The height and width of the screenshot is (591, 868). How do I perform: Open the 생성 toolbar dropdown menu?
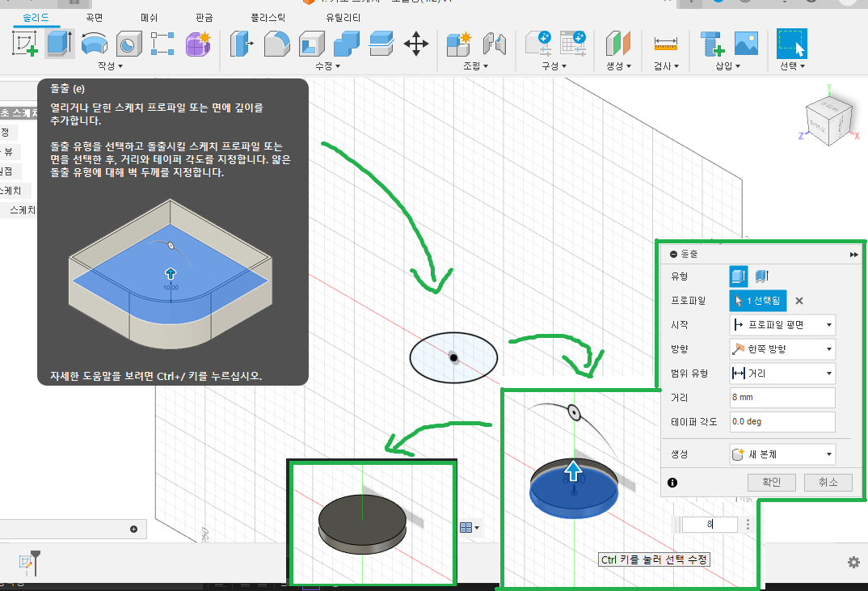(x=618, y=66)
